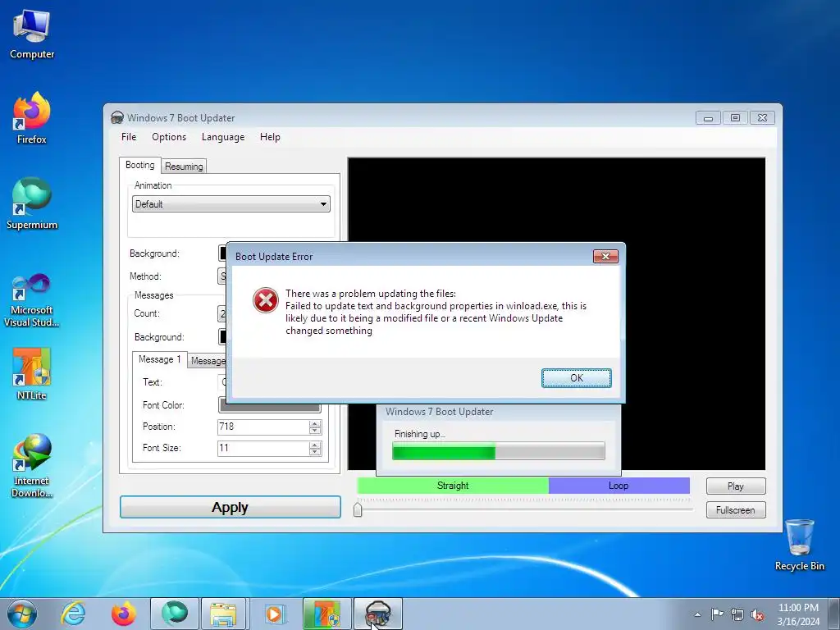Click the red error icon in the dialog

pos(266,300)
